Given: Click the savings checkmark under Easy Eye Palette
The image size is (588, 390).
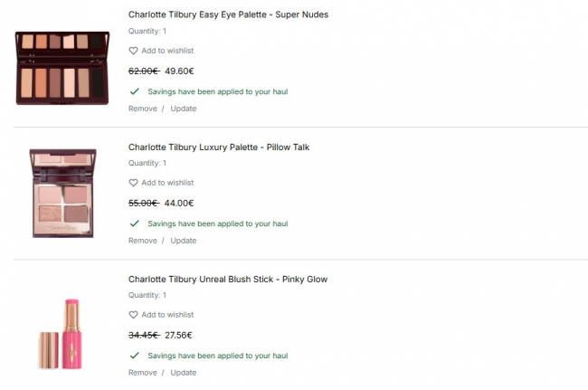Looking at the screenshot, I should click(134, 91).
